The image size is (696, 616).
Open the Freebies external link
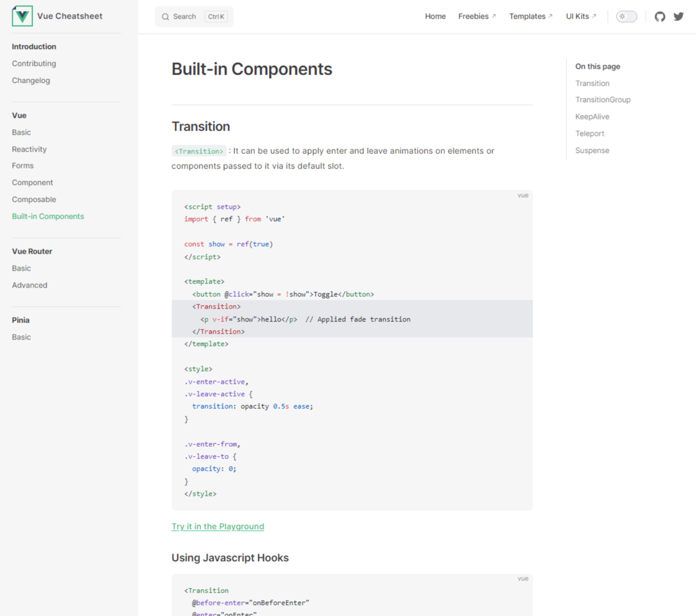(x=477, y=16)
